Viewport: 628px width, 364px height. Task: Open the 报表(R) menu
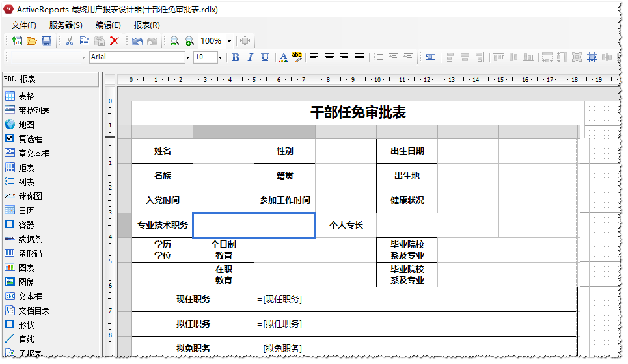(146, 25)
